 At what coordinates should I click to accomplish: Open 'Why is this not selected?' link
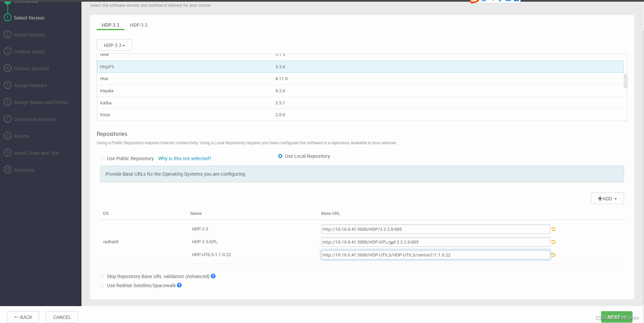185,158
